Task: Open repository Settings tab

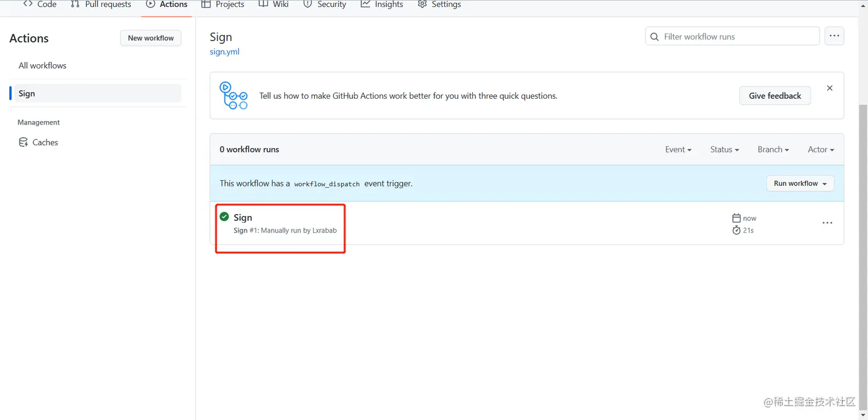Action: tap(439, 5)
